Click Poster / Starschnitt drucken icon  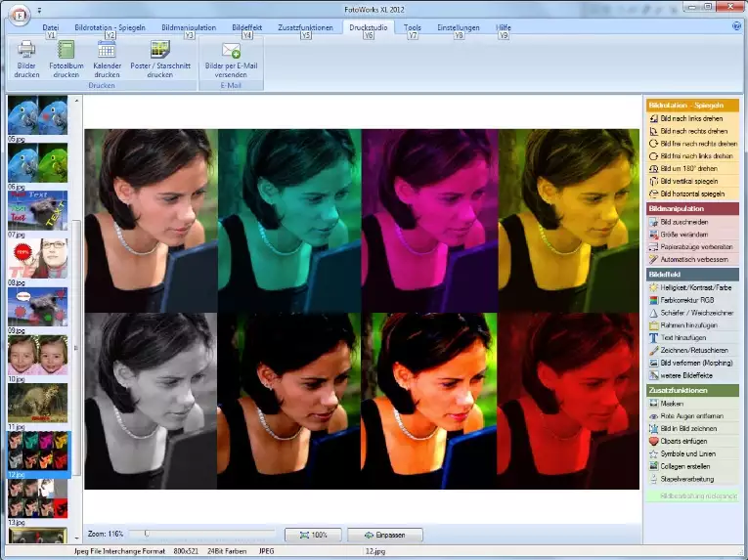pyautogui.click(x=159, y=50)
